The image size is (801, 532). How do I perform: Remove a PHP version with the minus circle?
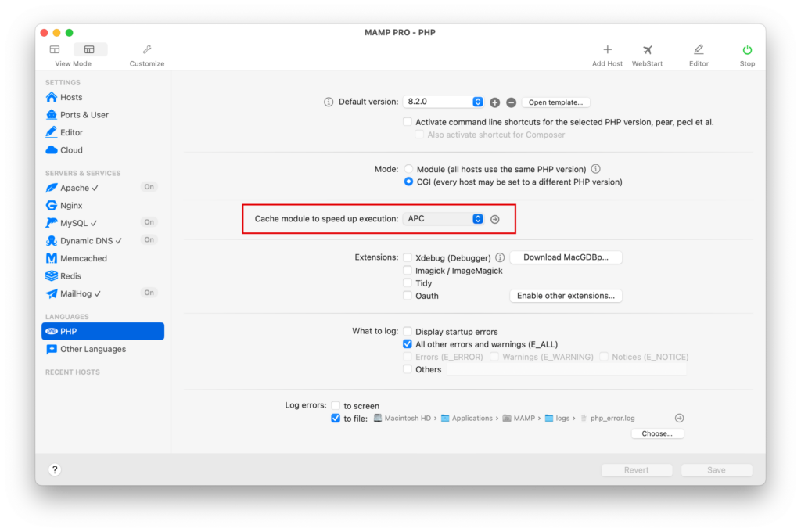511,102
